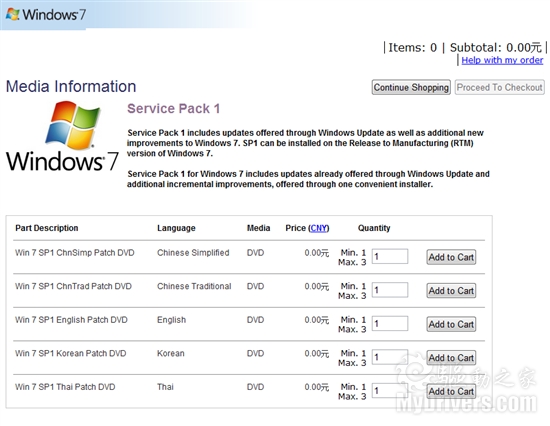Open the Help with my order link

[502, 60]
